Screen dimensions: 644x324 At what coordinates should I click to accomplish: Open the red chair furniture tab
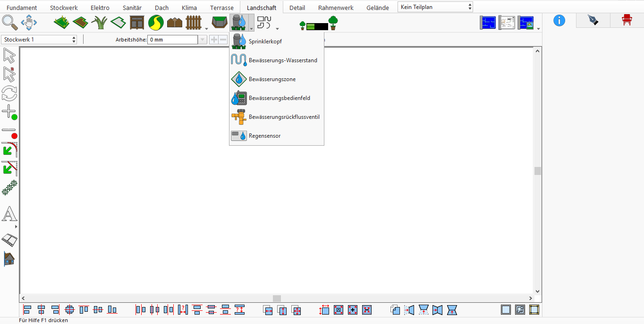pyautogui.click(x=627, y=20)
